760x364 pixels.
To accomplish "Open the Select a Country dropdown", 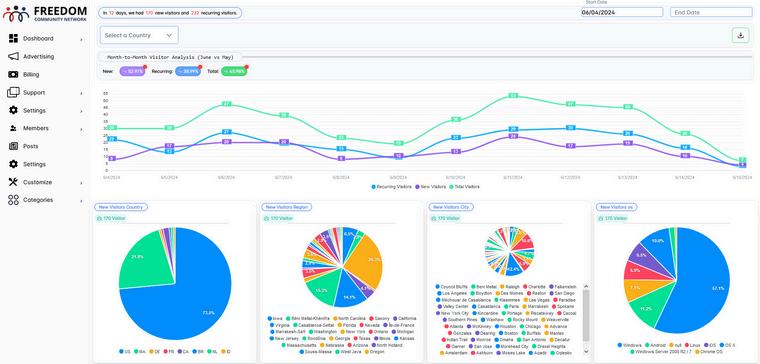I will point(139,35).
